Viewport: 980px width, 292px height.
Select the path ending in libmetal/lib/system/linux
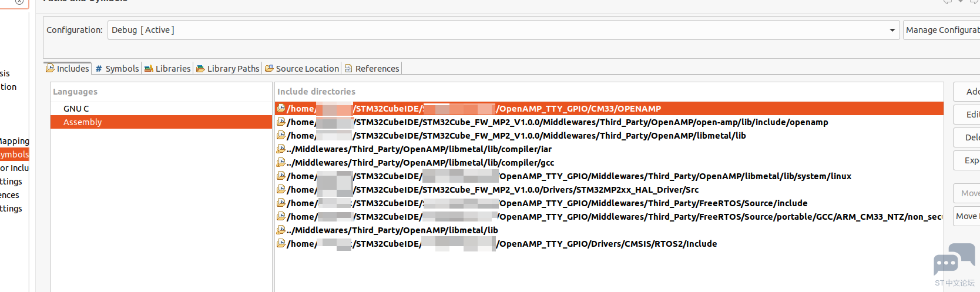609,176
